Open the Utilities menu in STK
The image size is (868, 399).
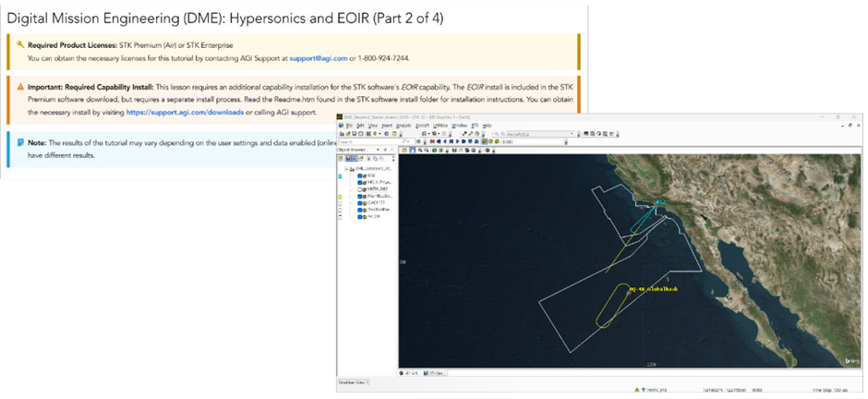[x=440, y=126]
